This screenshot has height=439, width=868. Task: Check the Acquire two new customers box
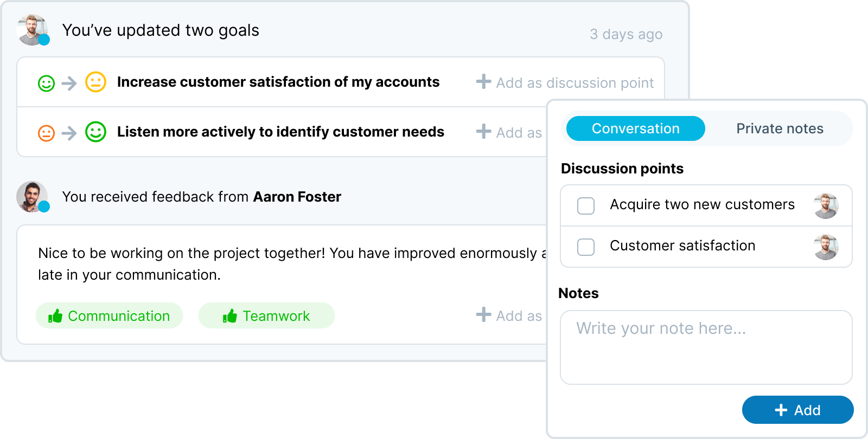586,206
